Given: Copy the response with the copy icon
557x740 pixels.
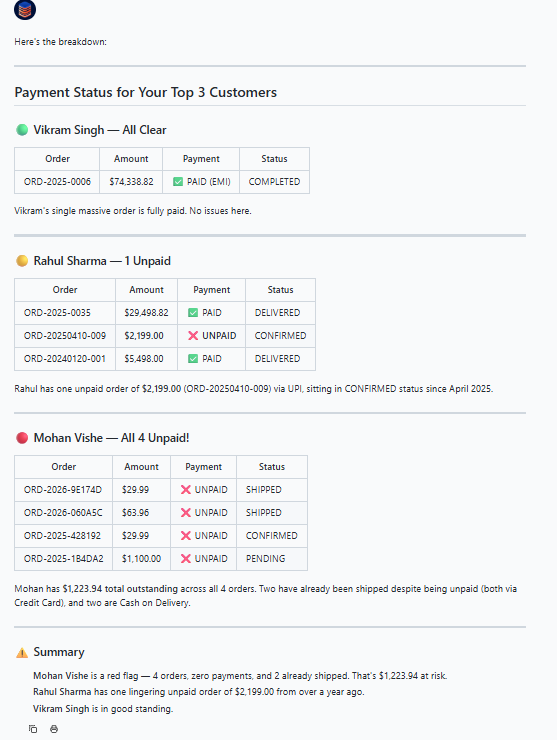Looking at the screenshot, I should (x=33, y=729).
